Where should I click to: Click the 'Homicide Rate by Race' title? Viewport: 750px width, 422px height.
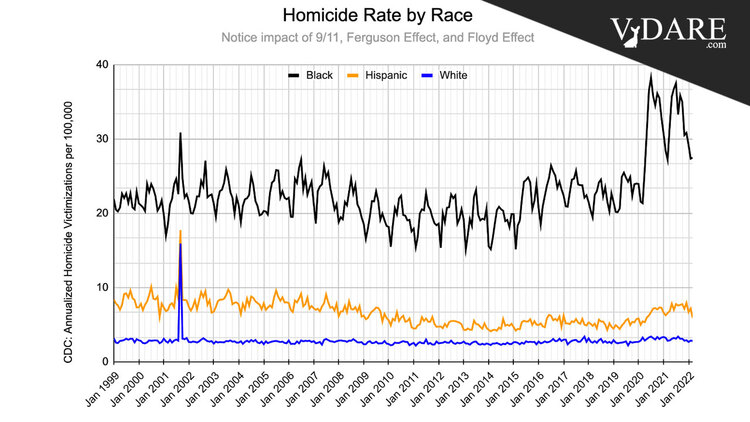(377, 15)
